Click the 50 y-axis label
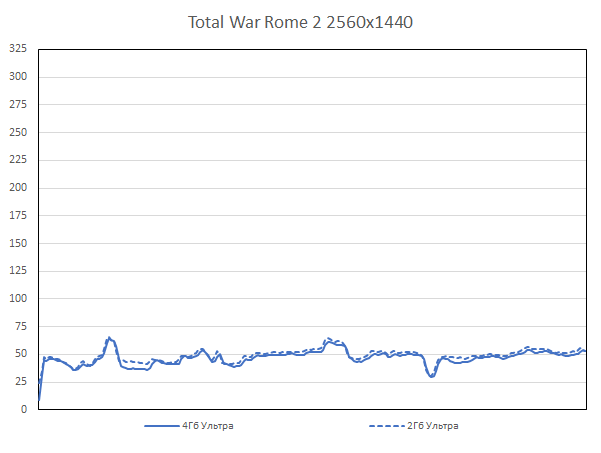 tap(20, 354)
